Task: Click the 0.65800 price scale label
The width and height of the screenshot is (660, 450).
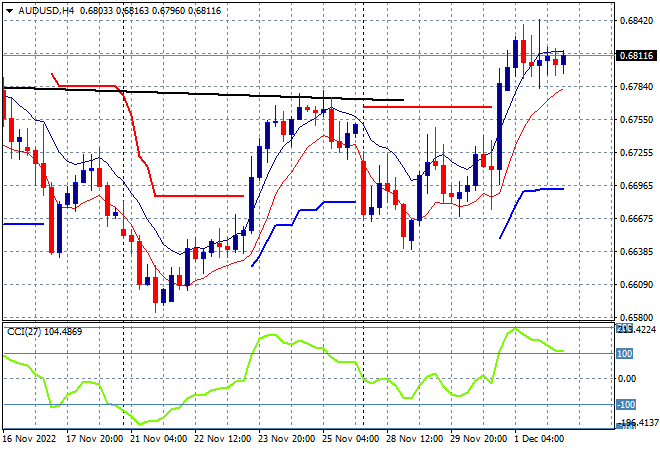Action: tap(636, 317)
